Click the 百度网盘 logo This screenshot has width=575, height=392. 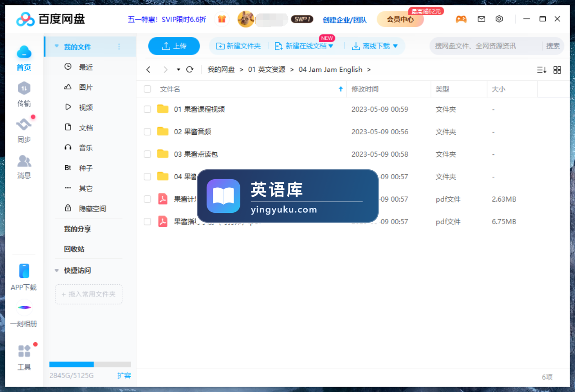[x=50, y=19]
